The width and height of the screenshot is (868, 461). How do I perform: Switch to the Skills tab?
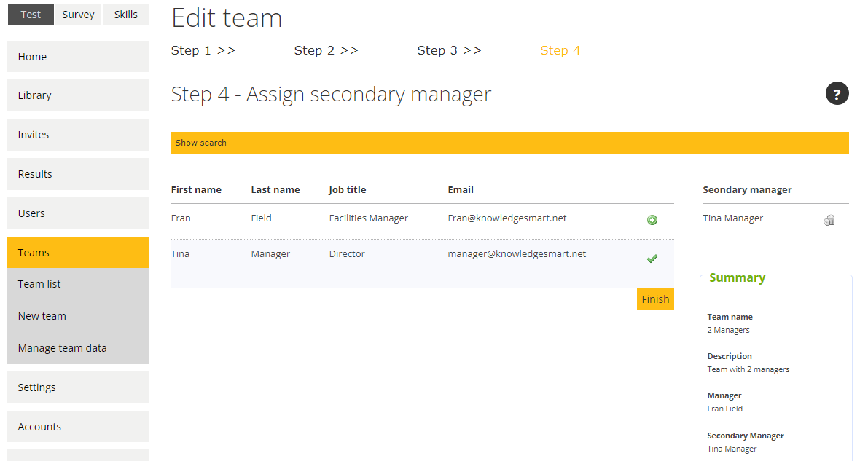click(x=125, y=14)
